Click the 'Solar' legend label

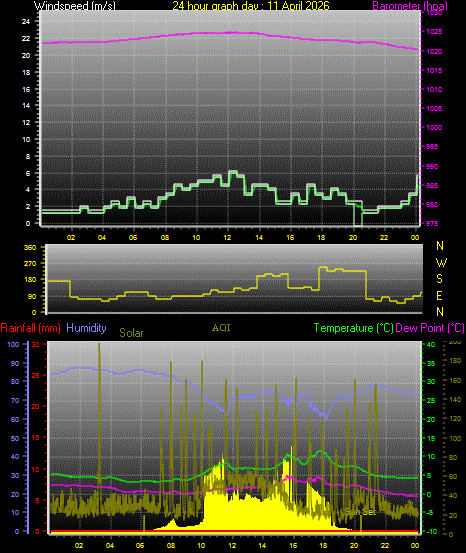click(131, 333)
